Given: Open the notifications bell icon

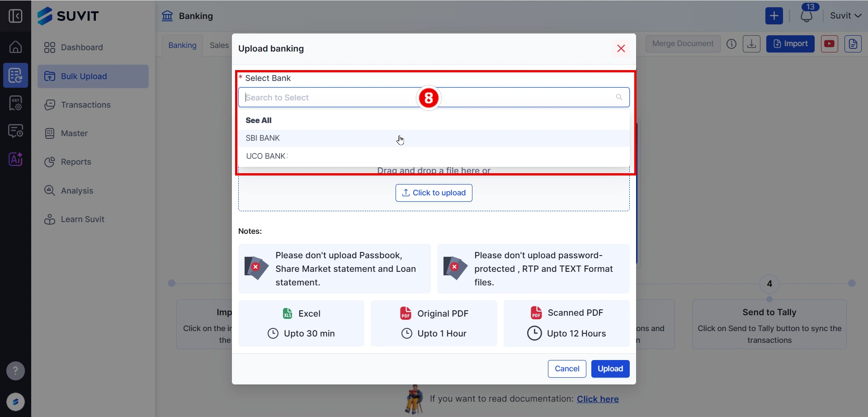Looking at the screenshot, I should point(807,16).
